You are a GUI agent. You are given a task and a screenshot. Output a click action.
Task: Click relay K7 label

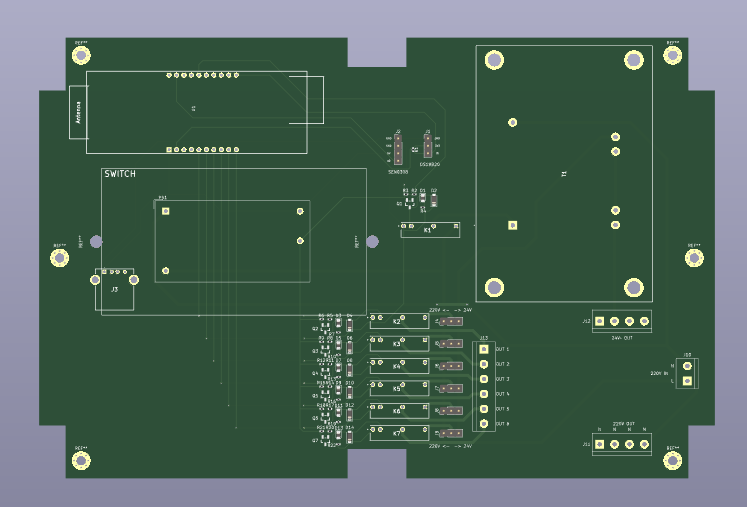coord(397,434)
